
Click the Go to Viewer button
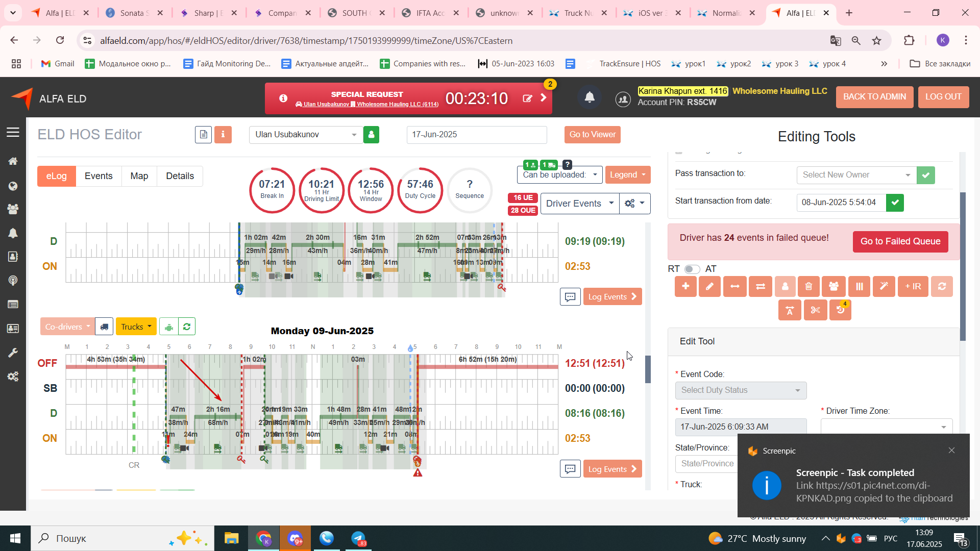pyautogui.click(x=592, y=135)
